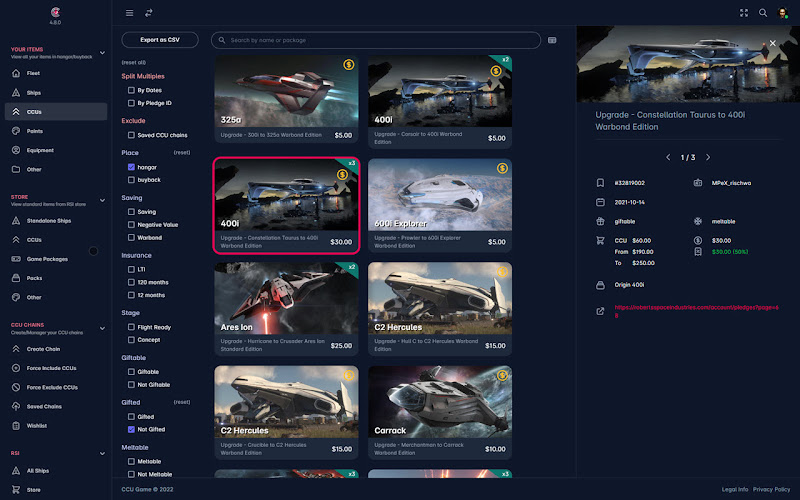Click Export as CSV button
Image resolution: width=800 pixels, height=500 pixels.
pyautogui.click(x=160, y=40)
